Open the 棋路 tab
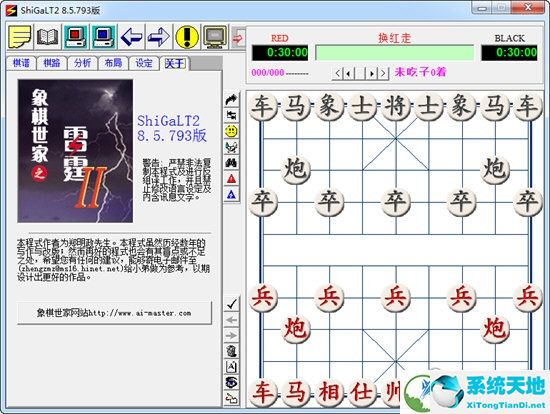The image size is (550, 414). tap(52, 63)
